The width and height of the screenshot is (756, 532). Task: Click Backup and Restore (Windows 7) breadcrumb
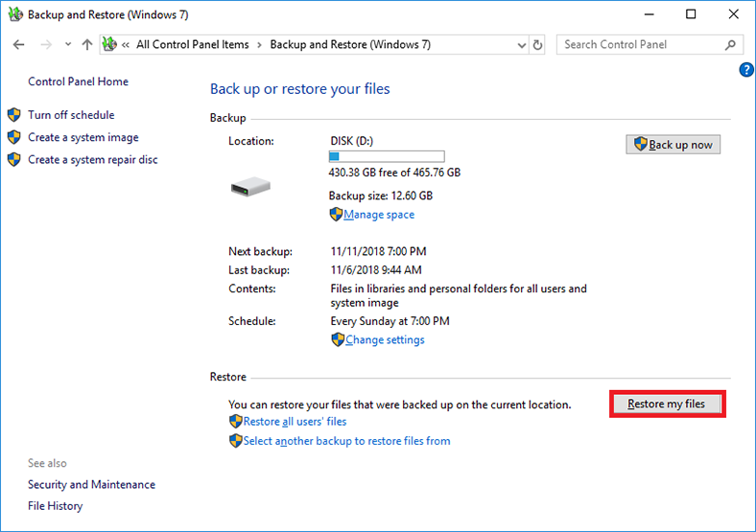[350, 45]
